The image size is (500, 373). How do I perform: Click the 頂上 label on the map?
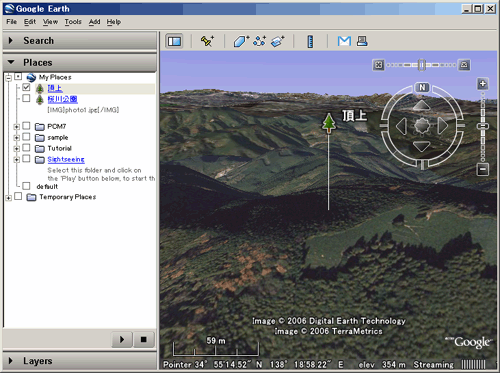354,116
